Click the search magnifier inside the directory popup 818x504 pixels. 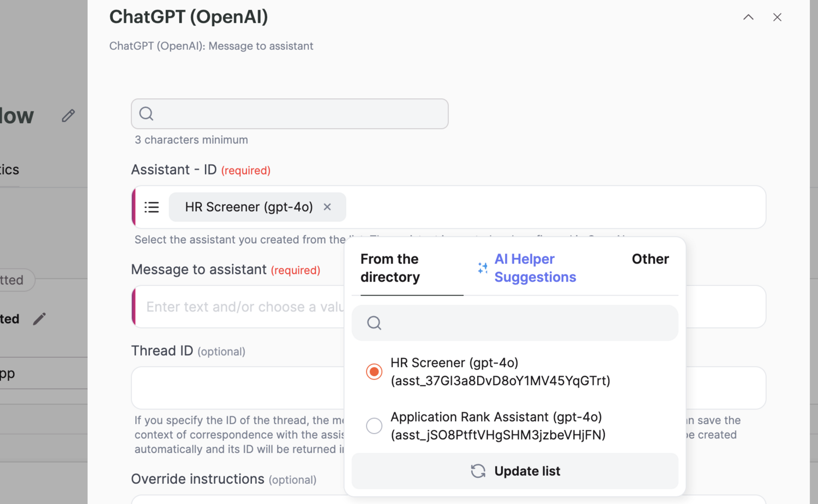374,323
